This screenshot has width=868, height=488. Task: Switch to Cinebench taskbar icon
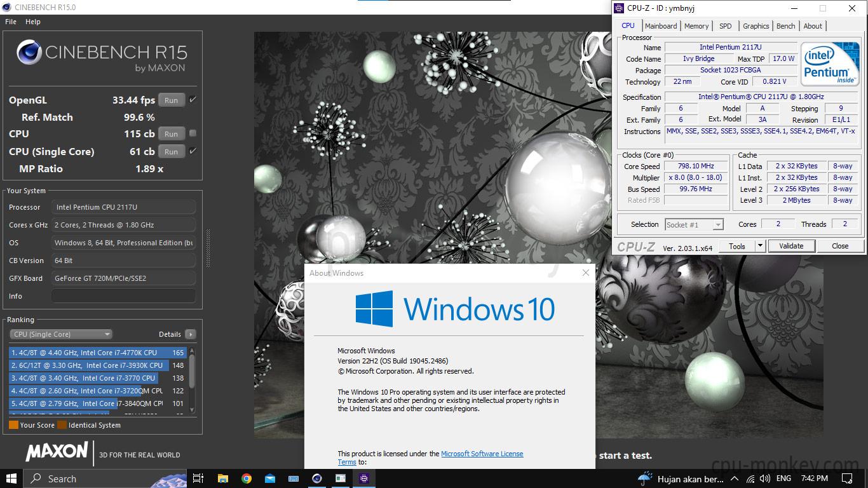[317, 478]
